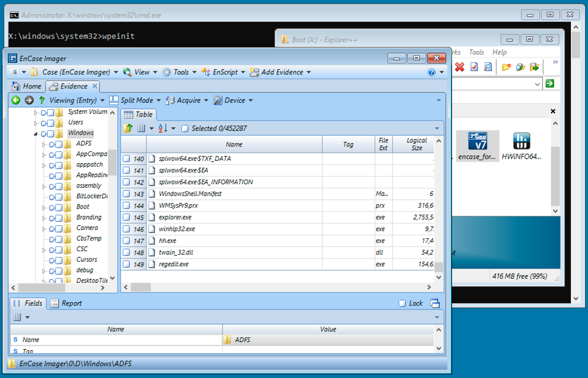Image resolution: width=588 pixels, height=378 pixels.
Task: Click the Logical Size column header
Action: pyautogui.click(x=417, y=144)
